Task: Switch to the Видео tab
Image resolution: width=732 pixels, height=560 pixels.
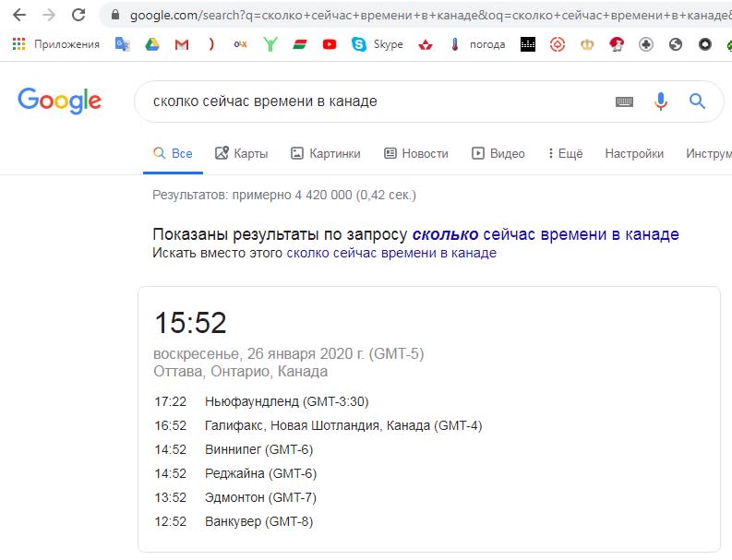Action: point(498,153)
